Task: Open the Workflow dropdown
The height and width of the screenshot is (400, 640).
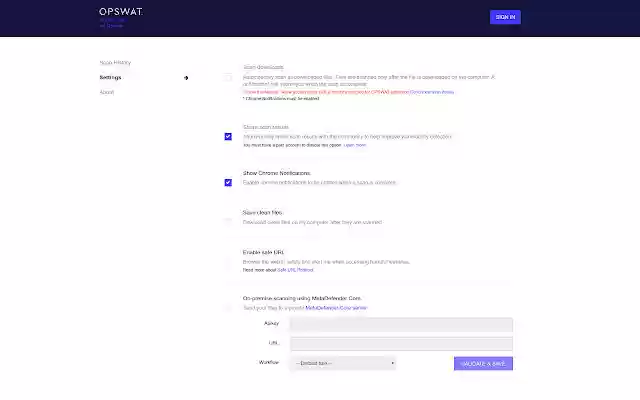Action: tap(343, 363)
